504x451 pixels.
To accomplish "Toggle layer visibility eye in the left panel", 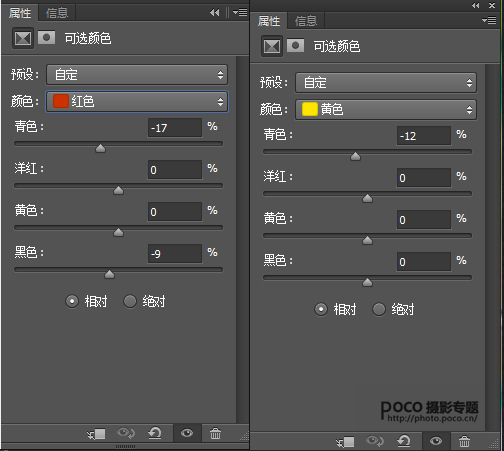I will click(x=187, y=433).
